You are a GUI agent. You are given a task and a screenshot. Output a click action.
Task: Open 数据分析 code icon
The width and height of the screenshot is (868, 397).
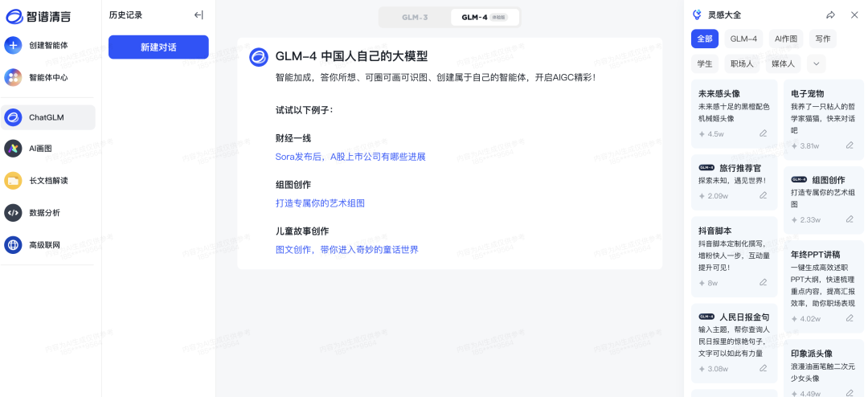click(x=13, y=213)
